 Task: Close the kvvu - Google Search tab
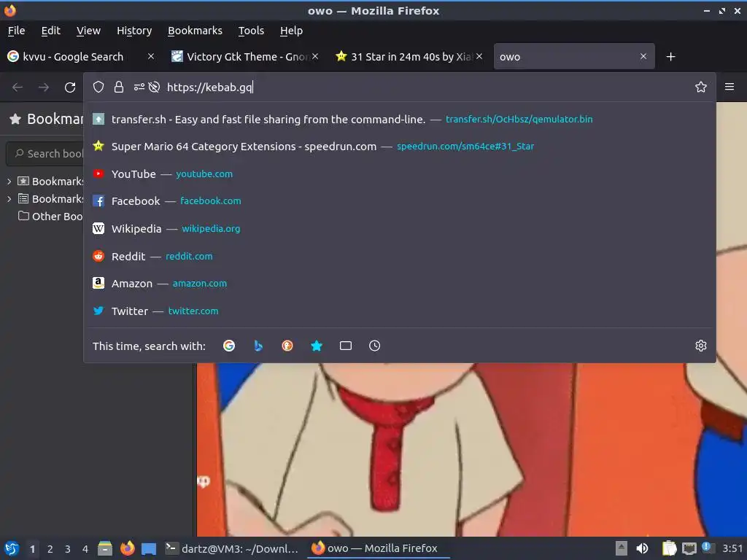pos(151,56)
